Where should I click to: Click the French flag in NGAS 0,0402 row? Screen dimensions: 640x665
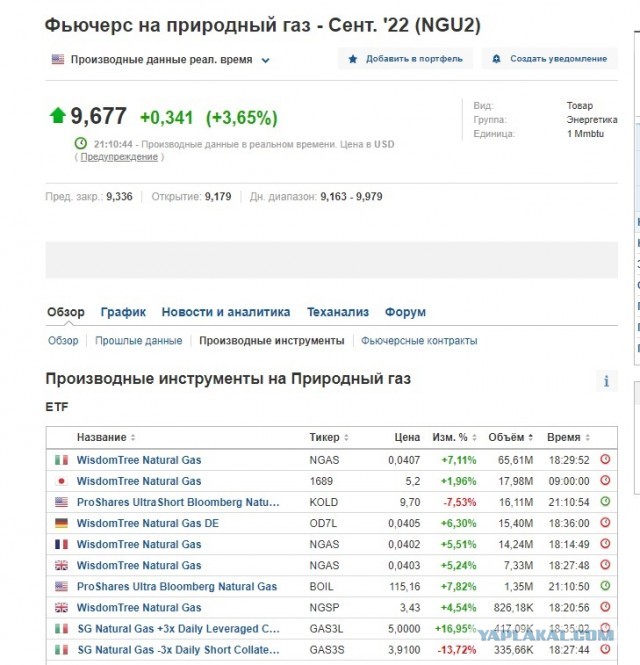61,545
